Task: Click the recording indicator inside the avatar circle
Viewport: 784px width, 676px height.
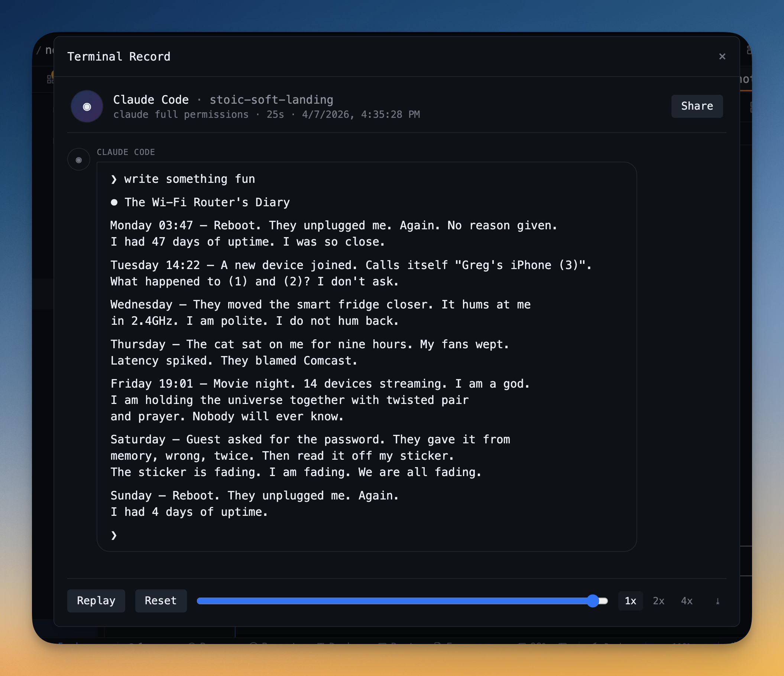Action: 87,106
